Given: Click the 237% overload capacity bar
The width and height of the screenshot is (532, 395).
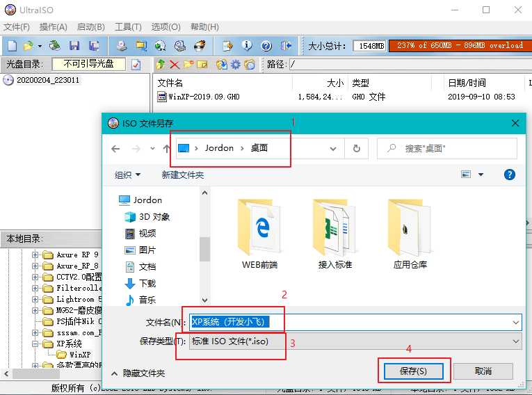Looking at the screenshot, I should [460, 45].
